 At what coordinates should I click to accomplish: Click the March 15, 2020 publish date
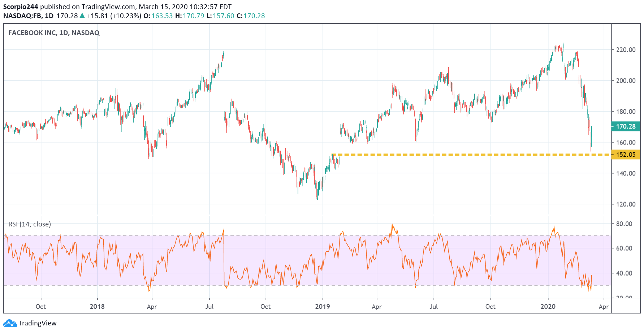pyautogui.click(x=163, y=7)
